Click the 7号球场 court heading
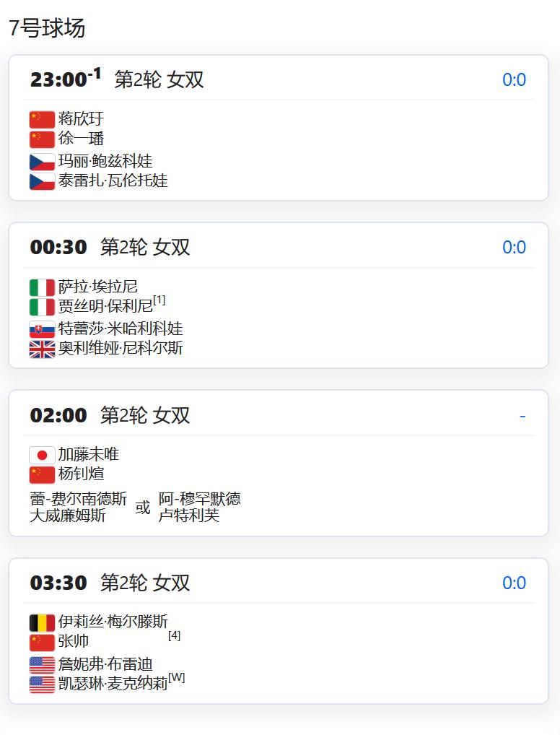This screenshot has height=735, width=560. pyautogui.click(x=47, y=27)
